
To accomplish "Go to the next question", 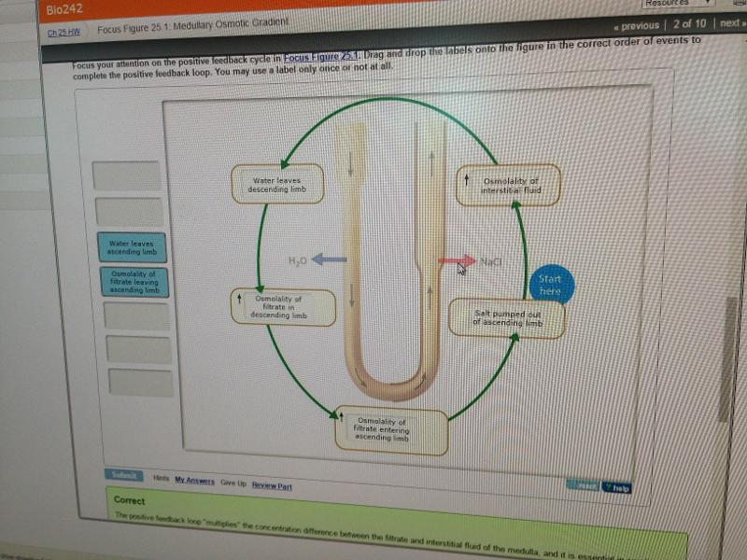I will (731, 23).
